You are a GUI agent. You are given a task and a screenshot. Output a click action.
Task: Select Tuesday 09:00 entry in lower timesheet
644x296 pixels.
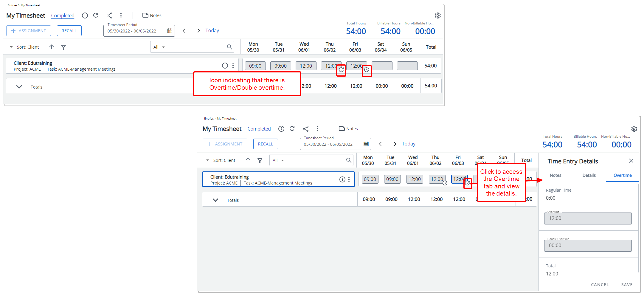click(392, 179)
